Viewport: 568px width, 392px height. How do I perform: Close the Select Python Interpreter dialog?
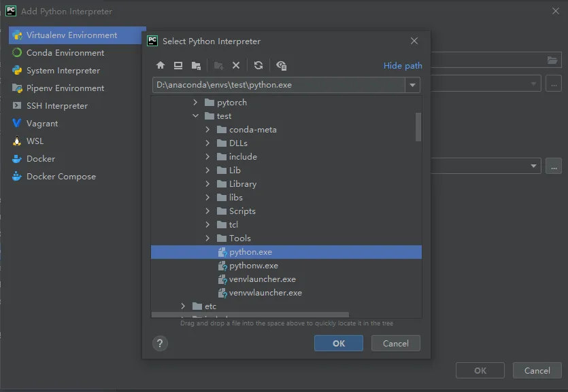pyautogui.click(x=414, y=41)
